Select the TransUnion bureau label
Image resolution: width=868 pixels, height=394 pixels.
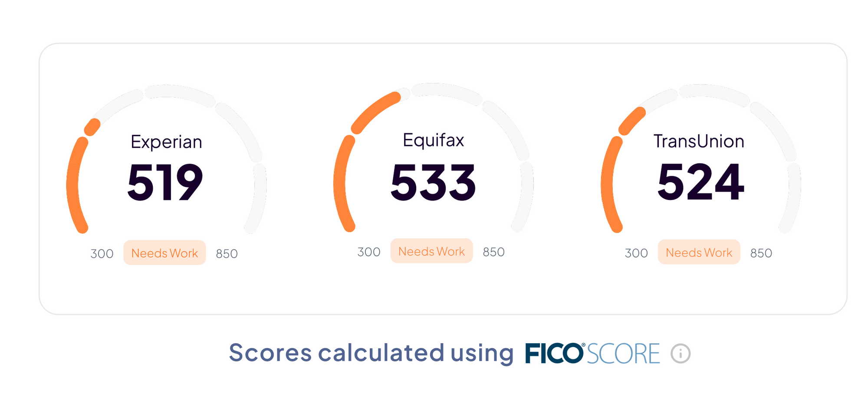(x=699, y=141)
